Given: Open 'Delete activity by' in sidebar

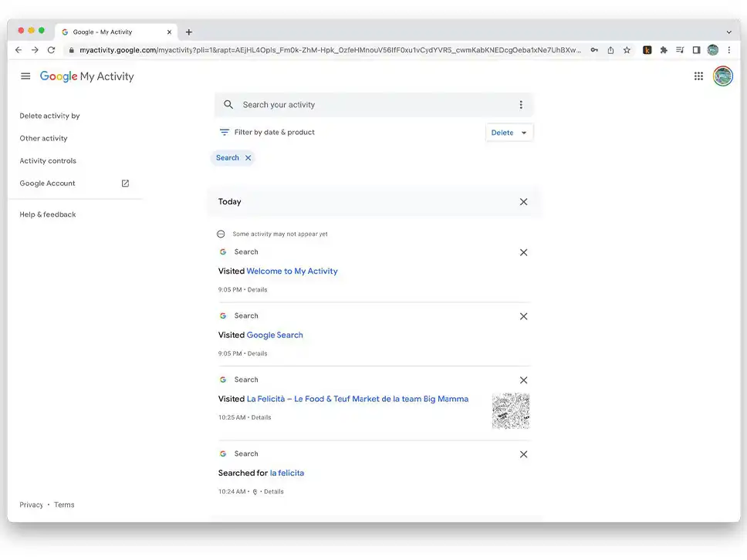Looking at the screenshot, I should 49,116.
